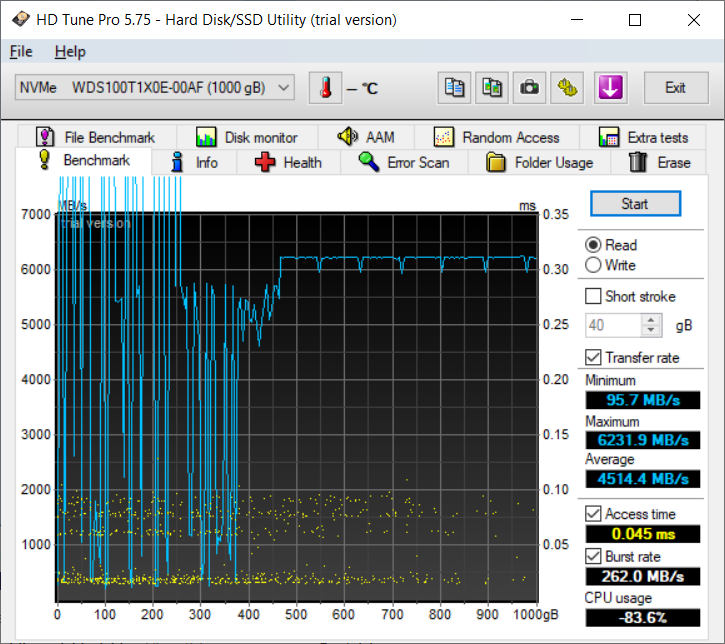Click the red cross Health icon

[x=265, y=162]
